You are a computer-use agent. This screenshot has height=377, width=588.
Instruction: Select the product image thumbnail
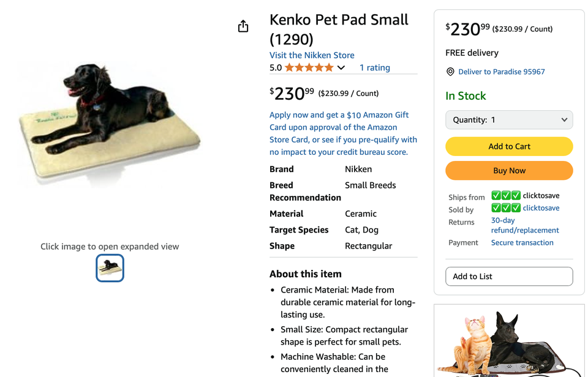110,268
